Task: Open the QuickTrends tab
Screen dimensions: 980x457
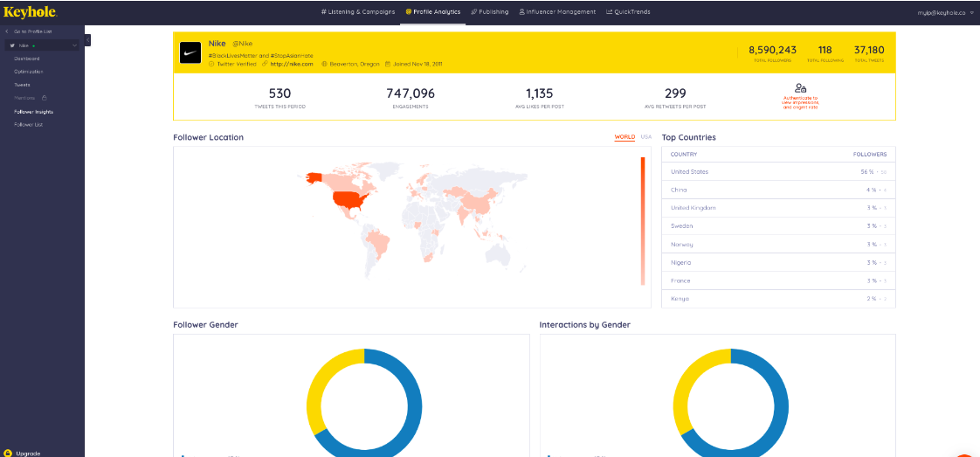Action: [628, 12]
